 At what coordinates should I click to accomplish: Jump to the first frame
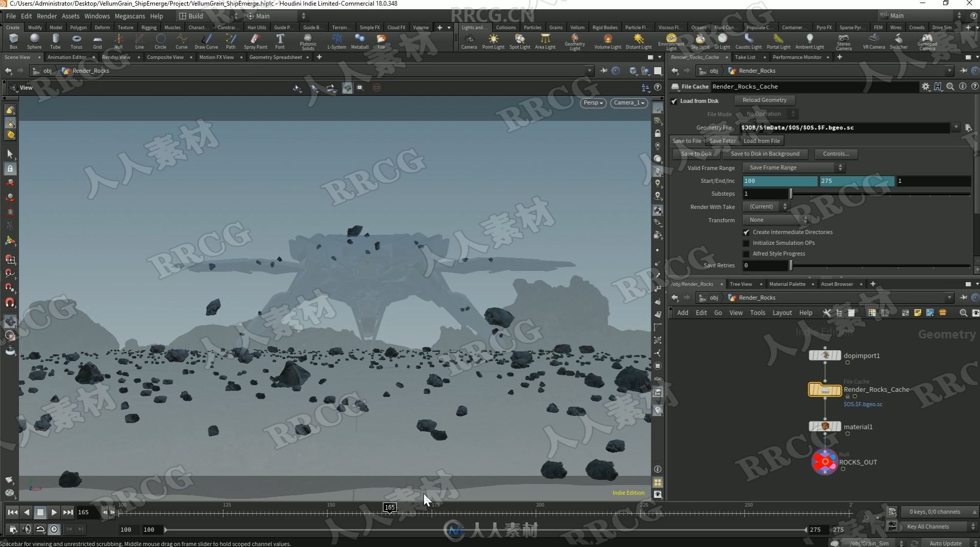coord(12,512)
